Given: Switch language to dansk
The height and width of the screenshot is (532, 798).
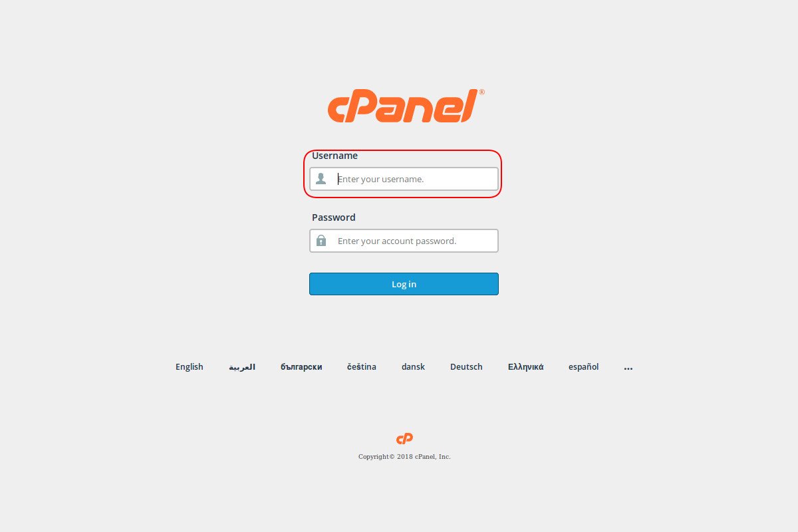Looking at the screenshot, I should coord(413,367).
